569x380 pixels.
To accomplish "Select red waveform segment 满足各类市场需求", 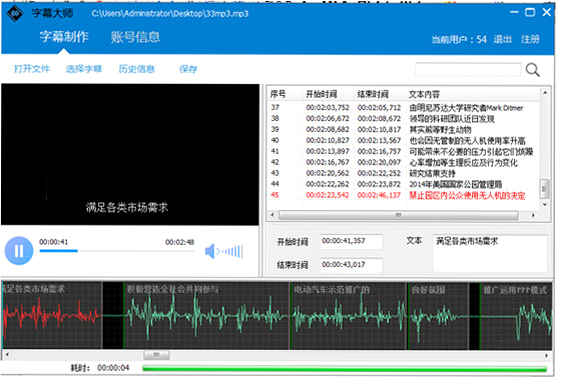I will tap(52, 316).
